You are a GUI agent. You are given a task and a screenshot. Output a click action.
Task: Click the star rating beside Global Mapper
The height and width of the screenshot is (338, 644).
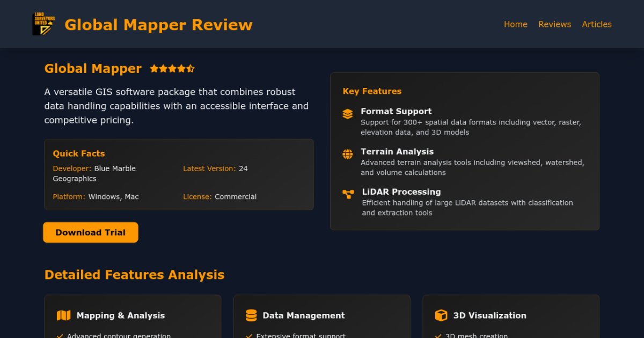point(172,69)
